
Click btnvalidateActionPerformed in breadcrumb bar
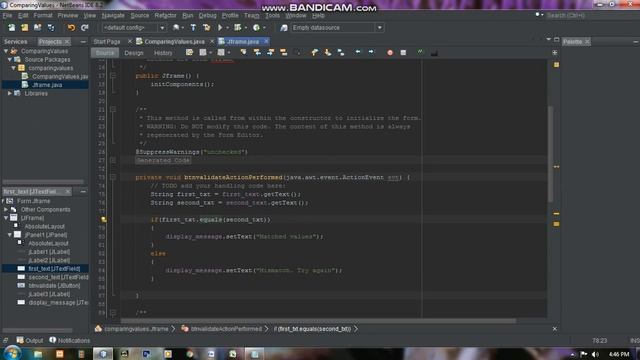(x=226, y=329)
